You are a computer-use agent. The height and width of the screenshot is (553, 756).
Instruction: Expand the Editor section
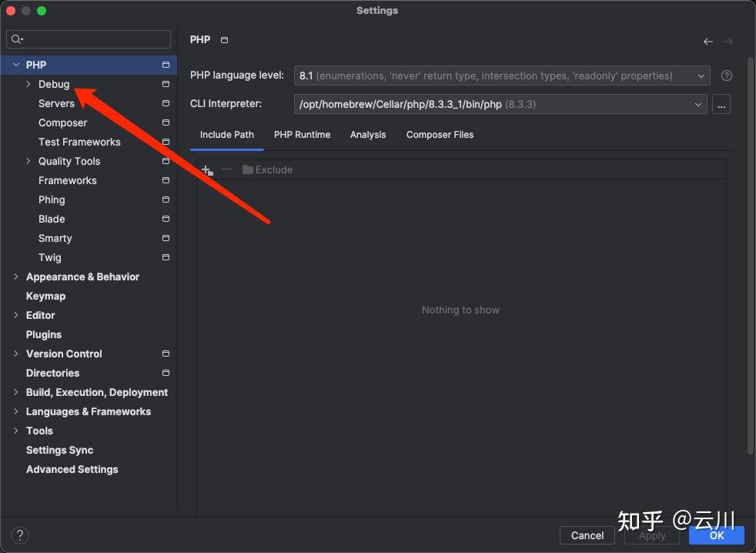tap(16, 315)
